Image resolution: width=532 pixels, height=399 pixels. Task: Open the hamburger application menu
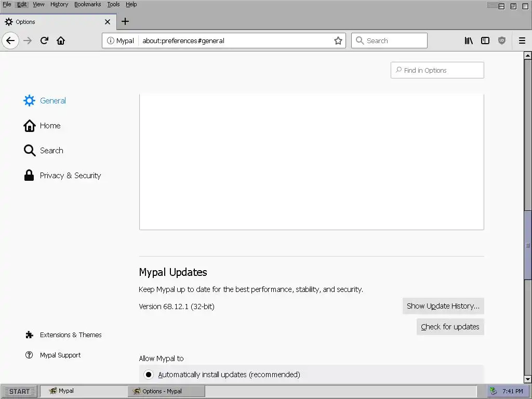(x=522, y=41)
